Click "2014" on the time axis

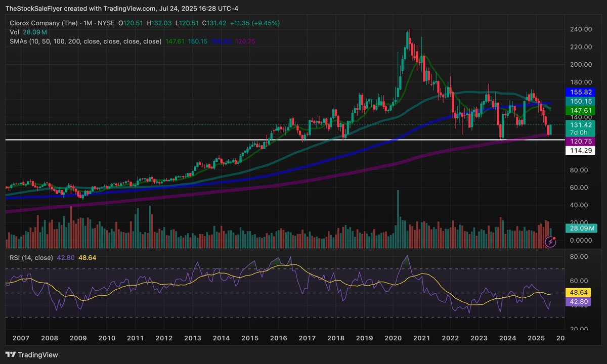click(221, 338)
